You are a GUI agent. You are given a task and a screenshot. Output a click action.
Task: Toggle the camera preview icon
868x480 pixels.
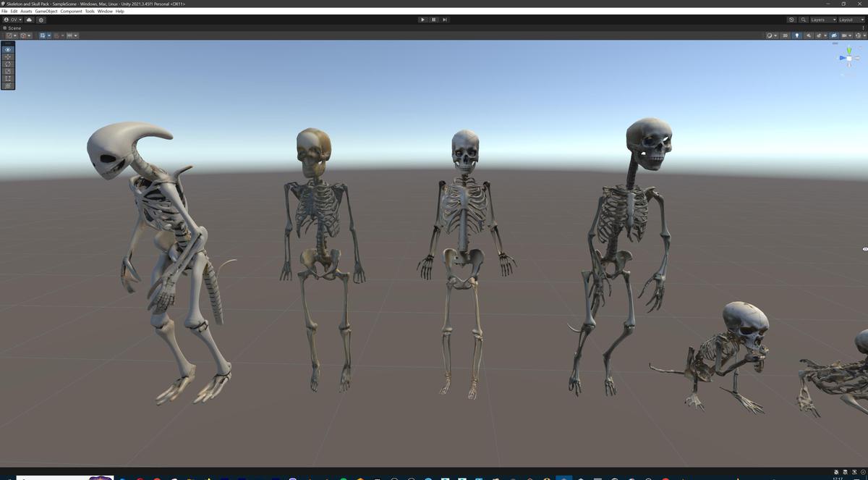834,35
